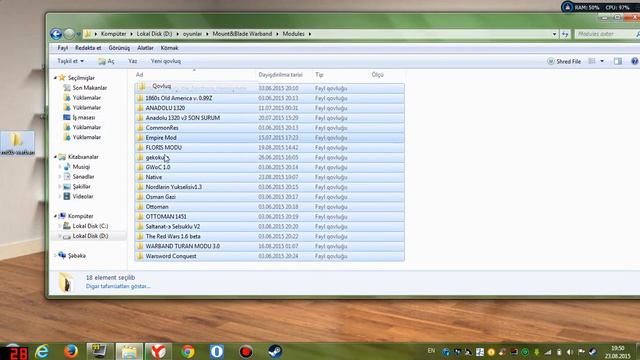The image size is (640, 360).
Task: Collapse the Kompüter group in navigation
Action: 55,216
